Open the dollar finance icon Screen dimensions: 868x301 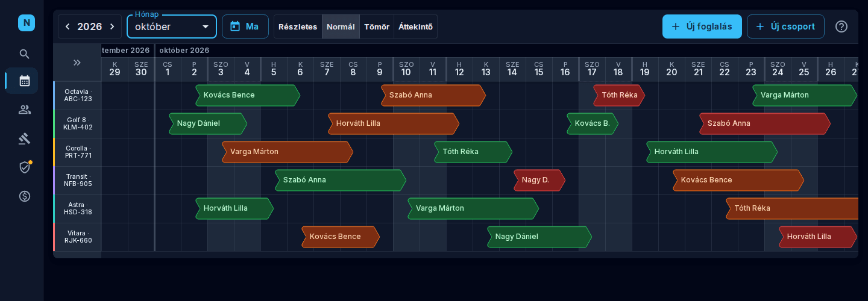pos(25,196)
